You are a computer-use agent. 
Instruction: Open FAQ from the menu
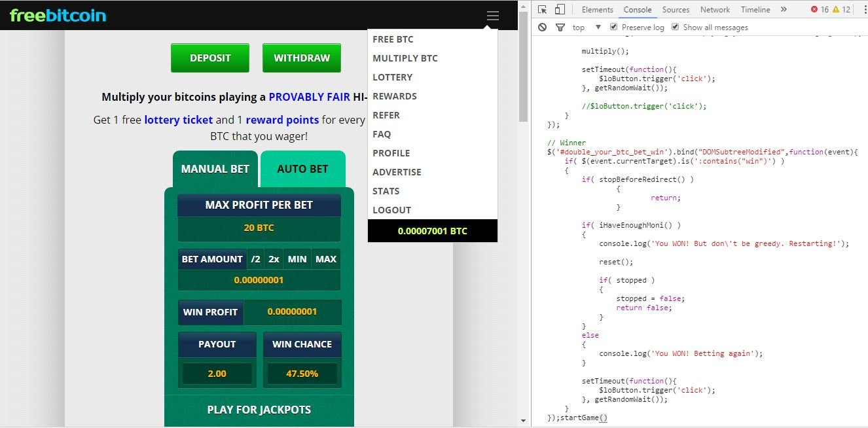coord(433,134)
